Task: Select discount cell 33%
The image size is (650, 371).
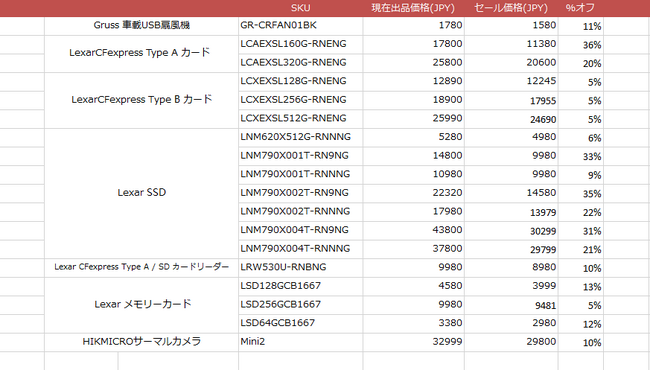Action: 580,156
